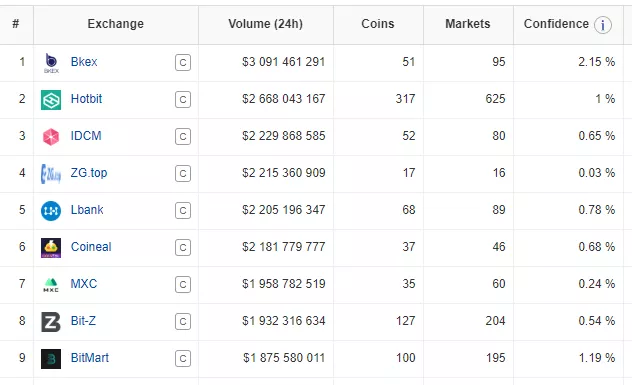632x385 pixels.
Task: Open the Confidence info icon
Action: 603,25
